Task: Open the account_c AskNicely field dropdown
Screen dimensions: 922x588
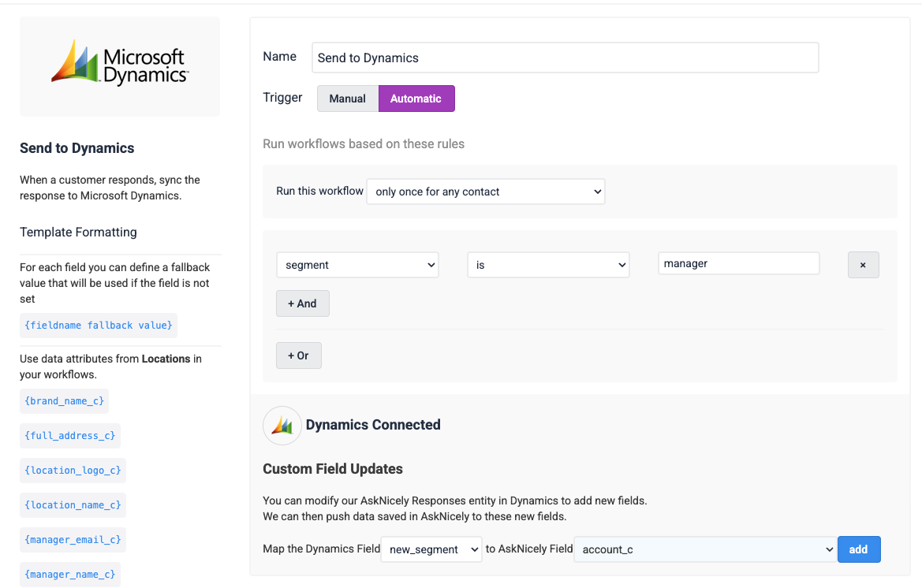Action: 706,549
